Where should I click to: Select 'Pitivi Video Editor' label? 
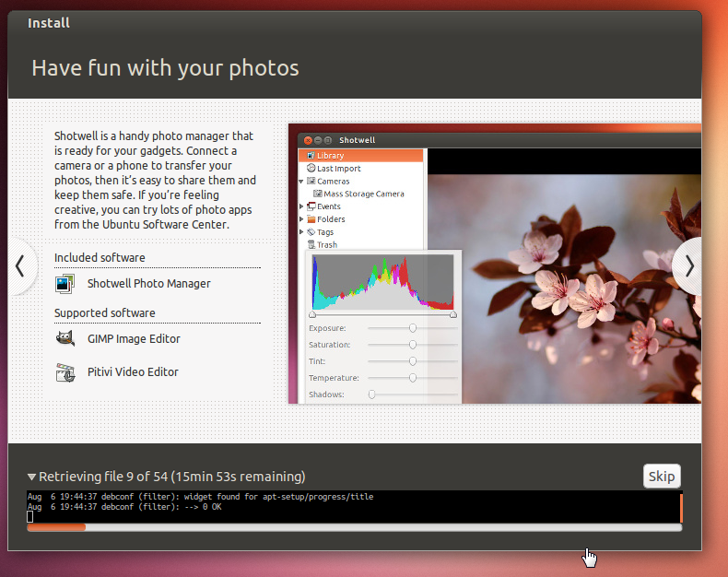click(133, 372)
